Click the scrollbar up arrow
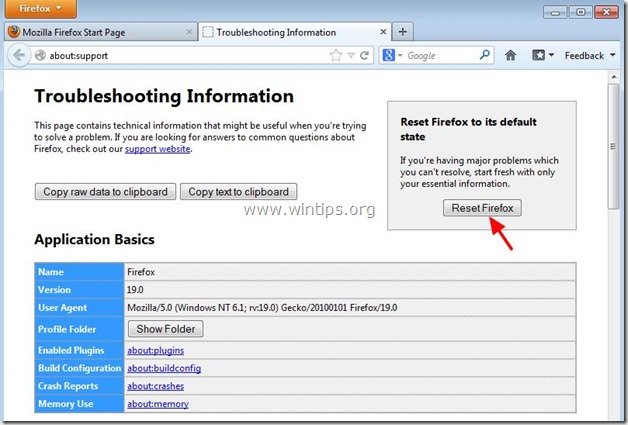This screenshot has width=628, height=425. (x=614, y=76)
